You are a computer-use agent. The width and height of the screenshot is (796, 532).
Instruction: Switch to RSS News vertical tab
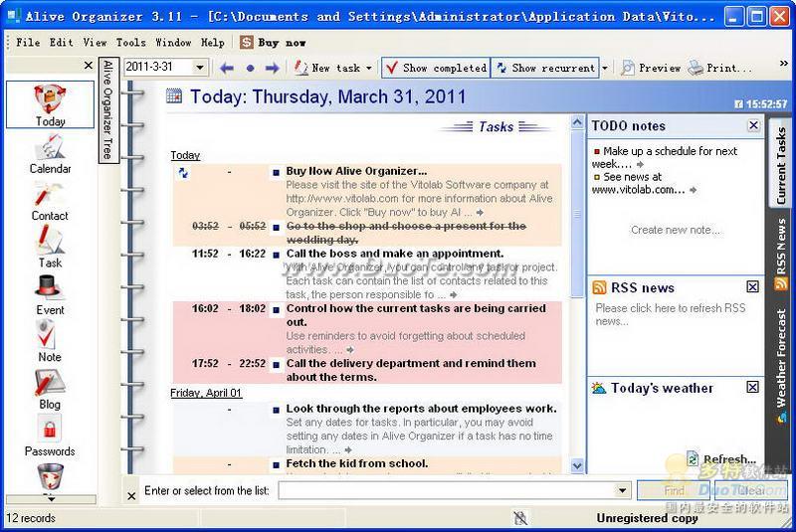tap(781, 254)
